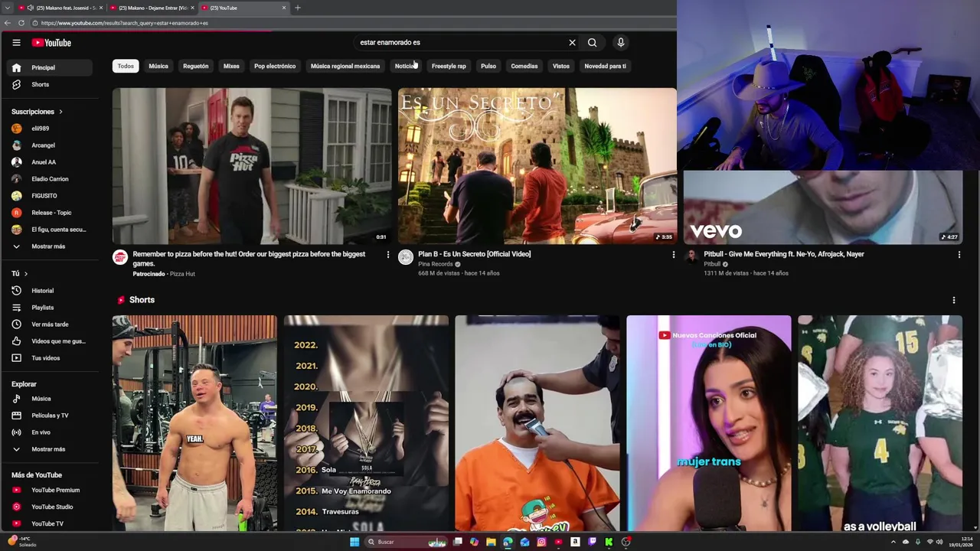Image resolution: width=980 pixels, height=551 pixels.
Task: Select the Pop electrónico filter chip
Action: (275, 66)
